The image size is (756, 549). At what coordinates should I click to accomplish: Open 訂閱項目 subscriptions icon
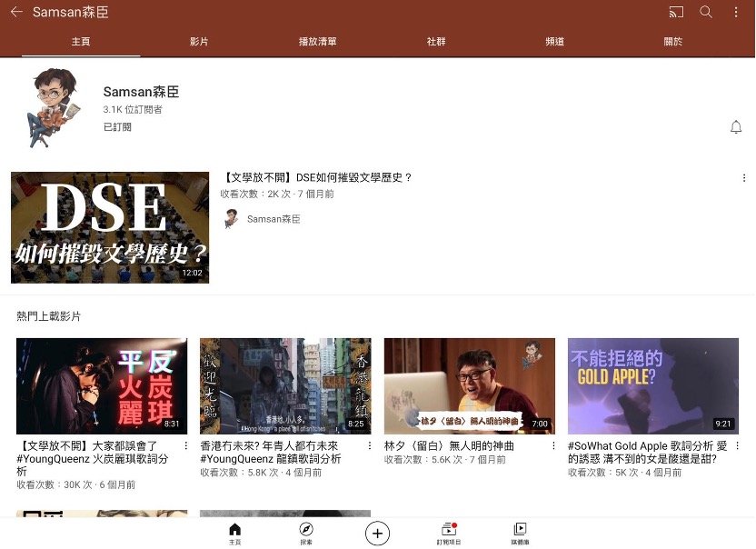pos(448,533)
